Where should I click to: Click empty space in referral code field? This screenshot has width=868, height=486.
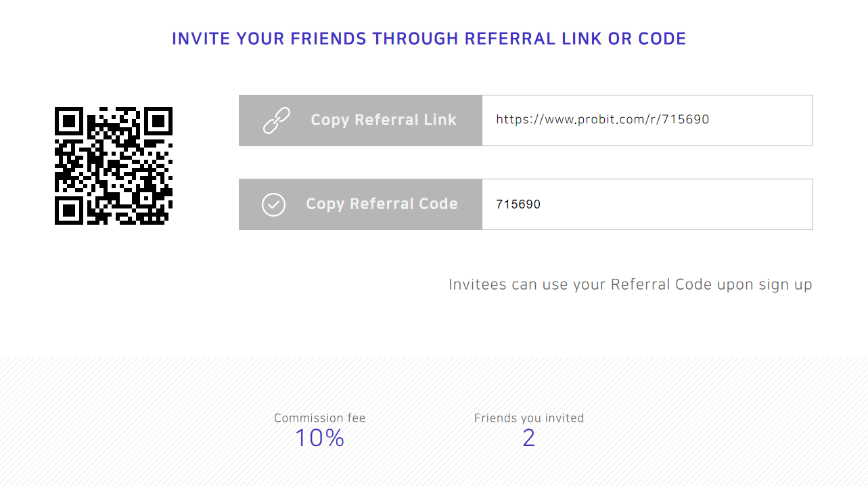coord(677,204)
